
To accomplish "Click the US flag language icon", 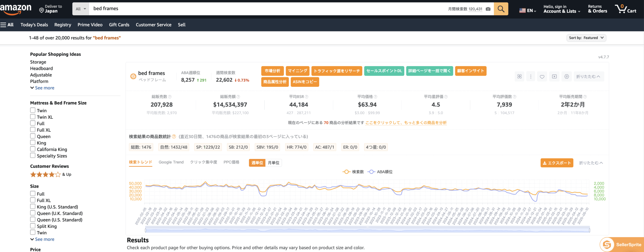I will [522, 11].
